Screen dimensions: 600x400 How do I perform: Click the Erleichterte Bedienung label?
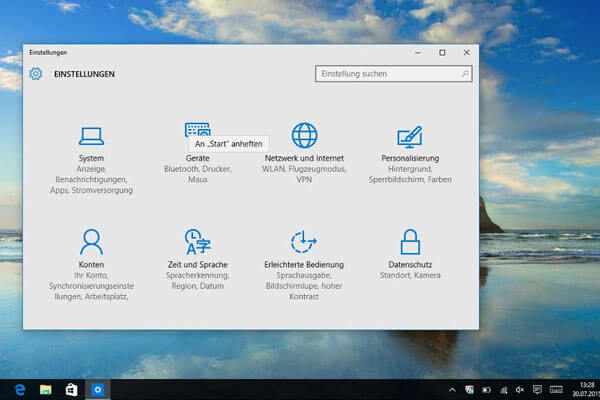point(304,264)
